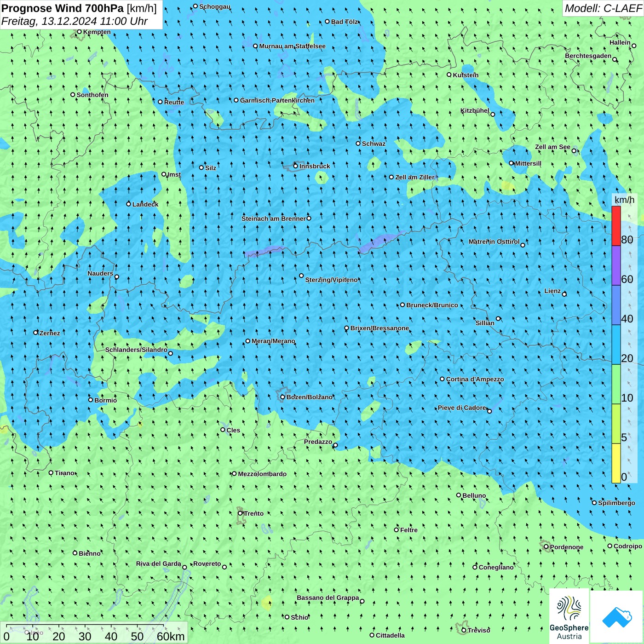Screen dimensions: 644x644
Task: Click the Belluno city marker
Action: coord(459,495)
